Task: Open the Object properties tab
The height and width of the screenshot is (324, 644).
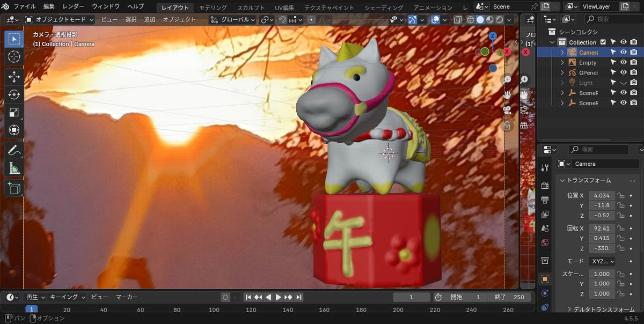Action: (x=545, y=279)
